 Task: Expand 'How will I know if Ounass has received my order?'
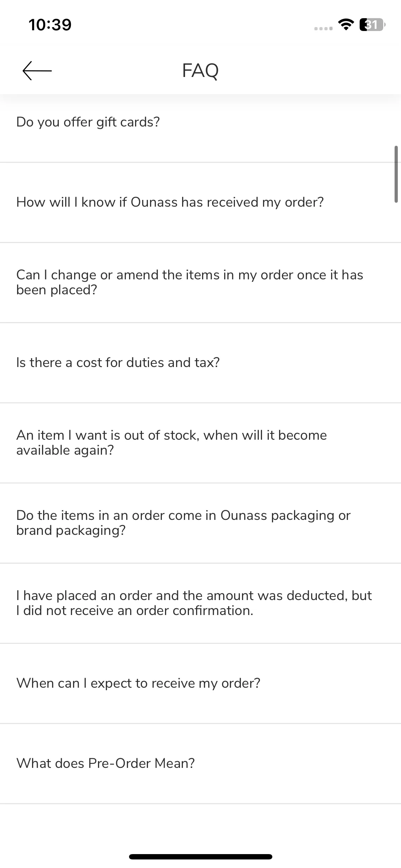point(200,202)
